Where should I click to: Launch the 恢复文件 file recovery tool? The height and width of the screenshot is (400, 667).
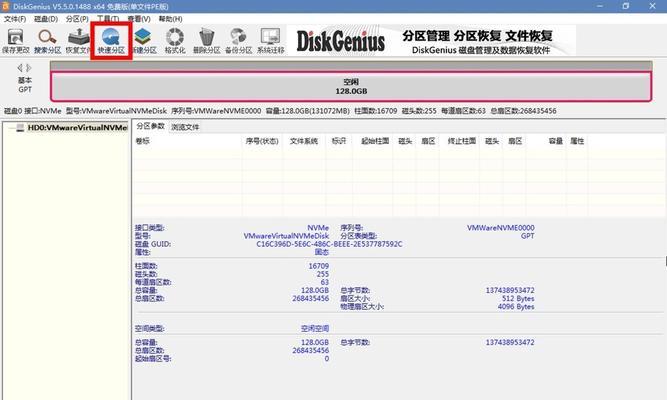click(x=78, y=41)
